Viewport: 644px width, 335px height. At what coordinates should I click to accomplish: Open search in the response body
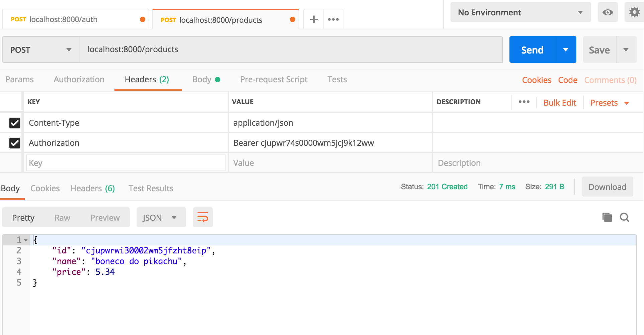click(624, 217)
